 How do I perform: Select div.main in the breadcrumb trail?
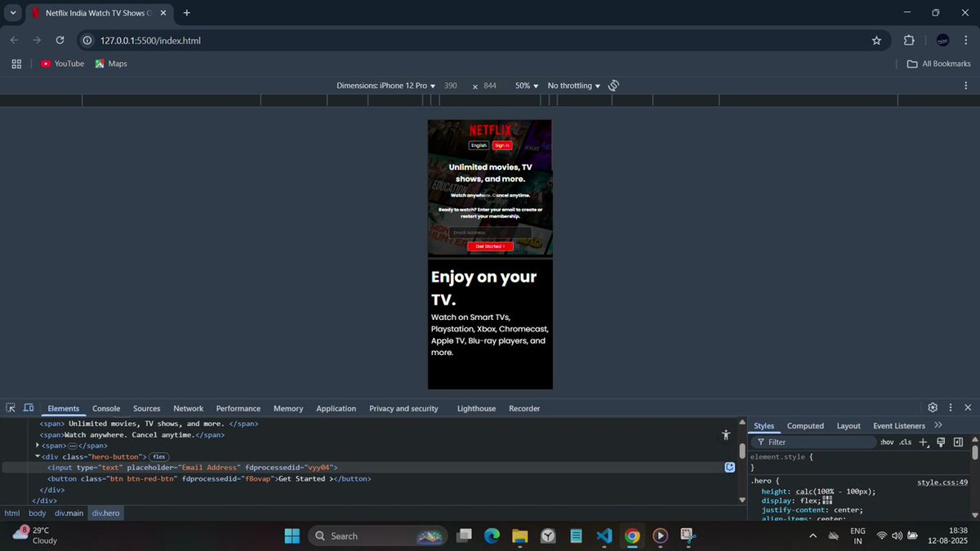(x=69, y=513)
